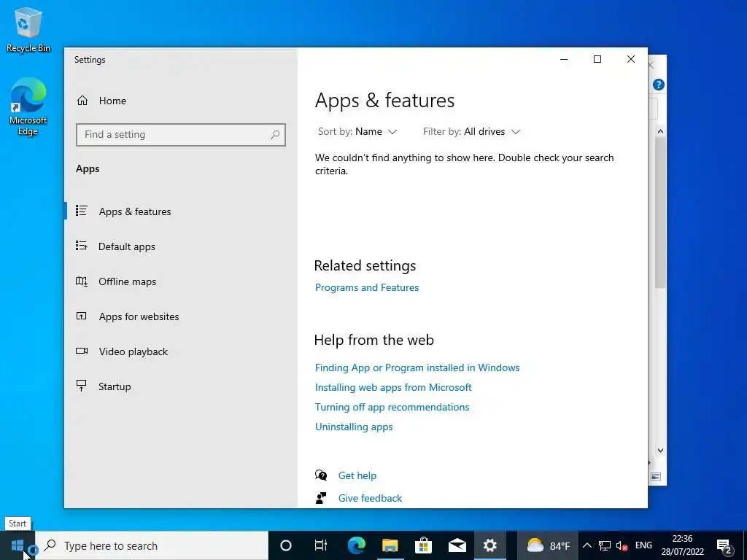The width and height of the screenshot is (747, 560).
Task: Open the notification center icon
Action: point(724,545)
